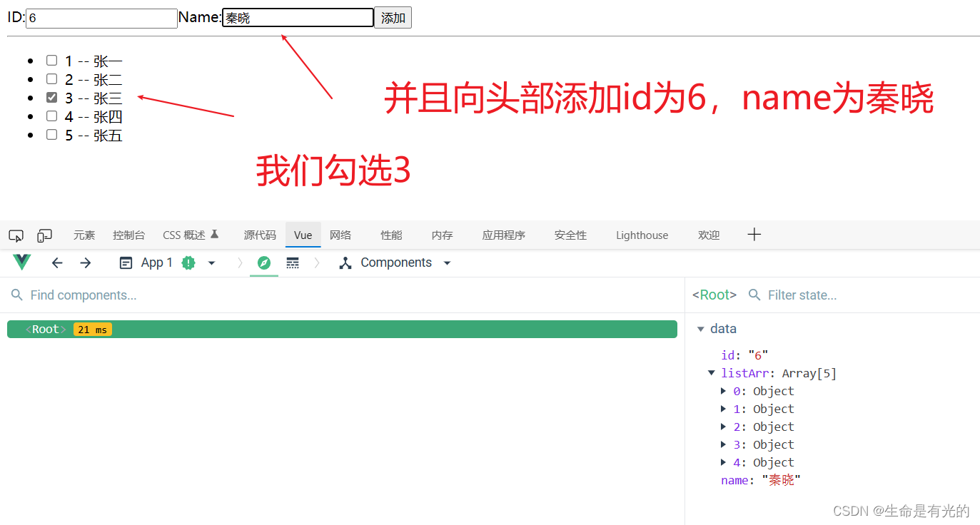The image size is (980, 525).
Task: Open the 欢迎 tab
Action: 709,235
